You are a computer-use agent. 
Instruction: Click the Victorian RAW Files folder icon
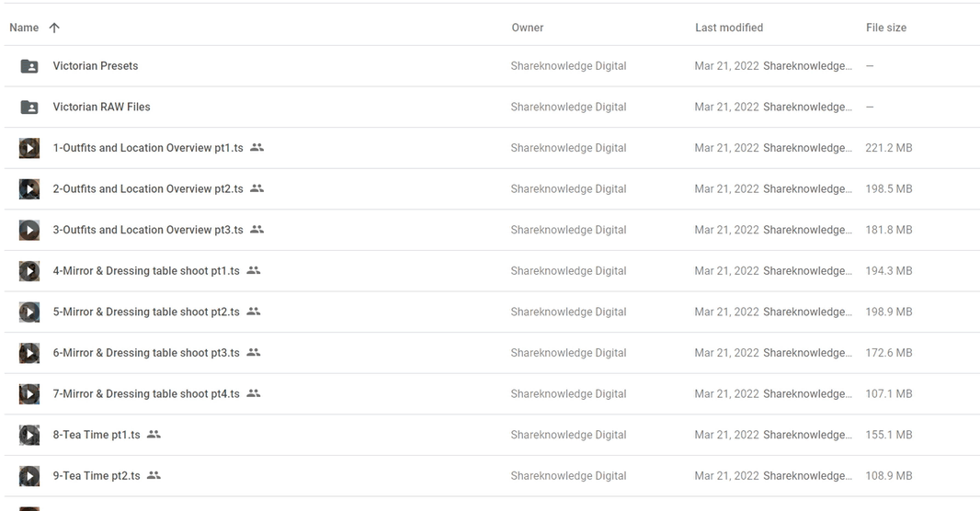(x=29, y=108)
